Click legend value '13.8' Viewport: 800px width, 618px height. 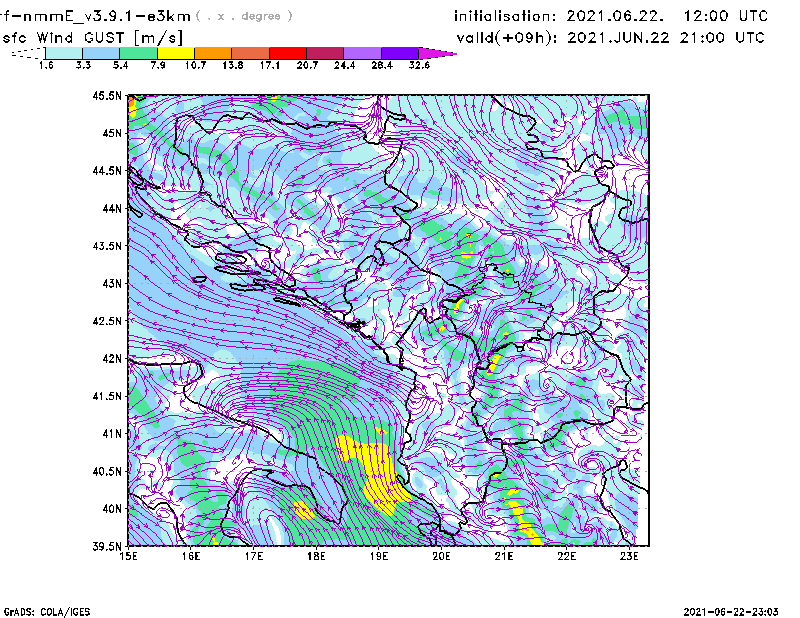233,65
